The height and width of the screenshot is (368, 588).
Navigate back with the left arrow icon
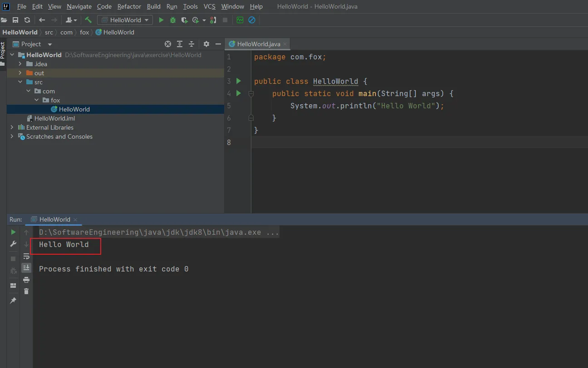pyautogui.click(x=42, y=20)
